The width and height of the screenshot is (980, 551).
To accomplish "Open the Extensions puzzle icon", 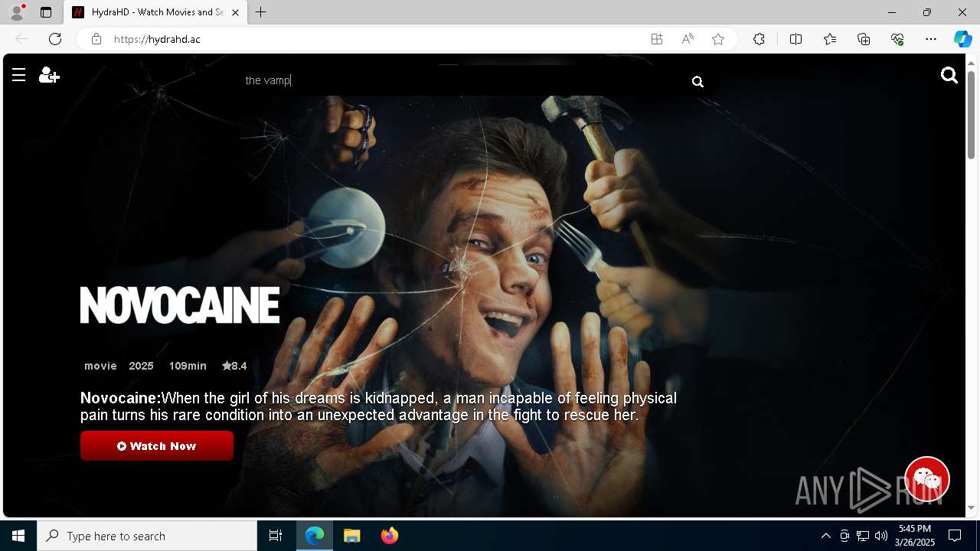I will pos(759,39).
